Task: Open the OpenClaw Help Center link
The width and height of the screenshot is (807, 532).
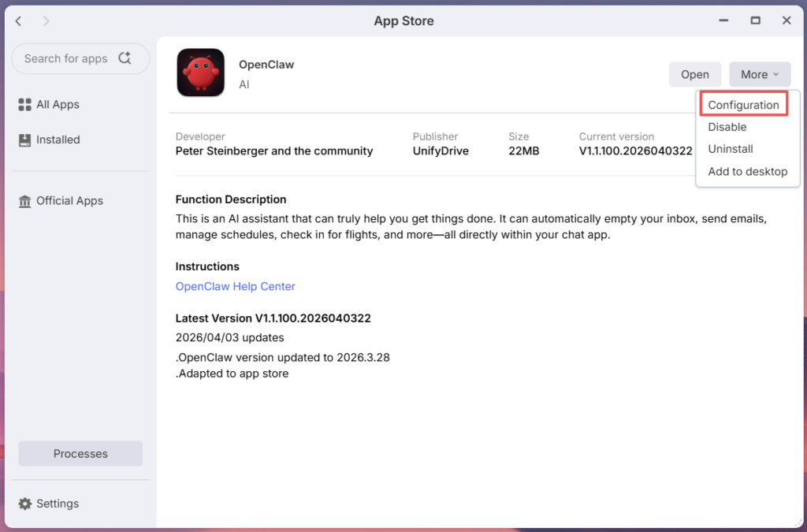Action: [235, 286]
